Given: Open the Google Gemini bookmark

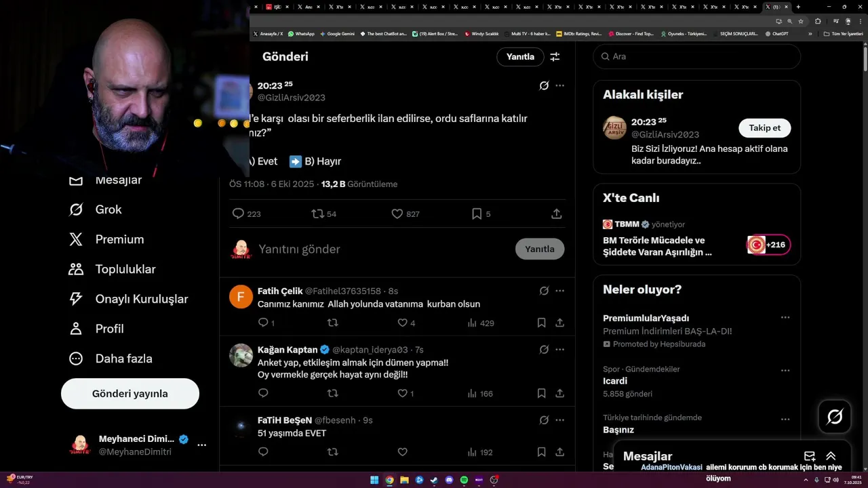Looking at the screenshot, I should pos(337,33).
